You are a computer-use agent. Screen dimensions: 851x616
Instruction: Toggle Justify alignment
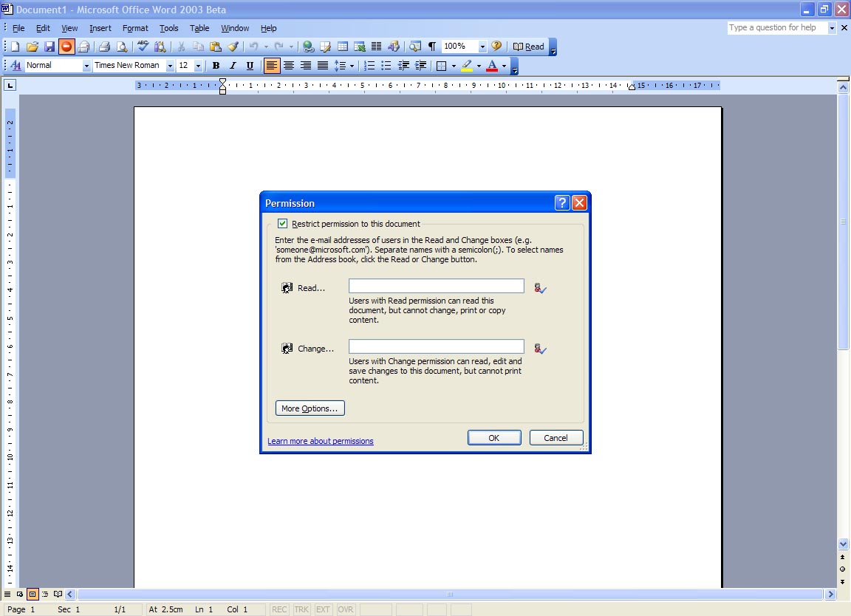pos(323,66)
